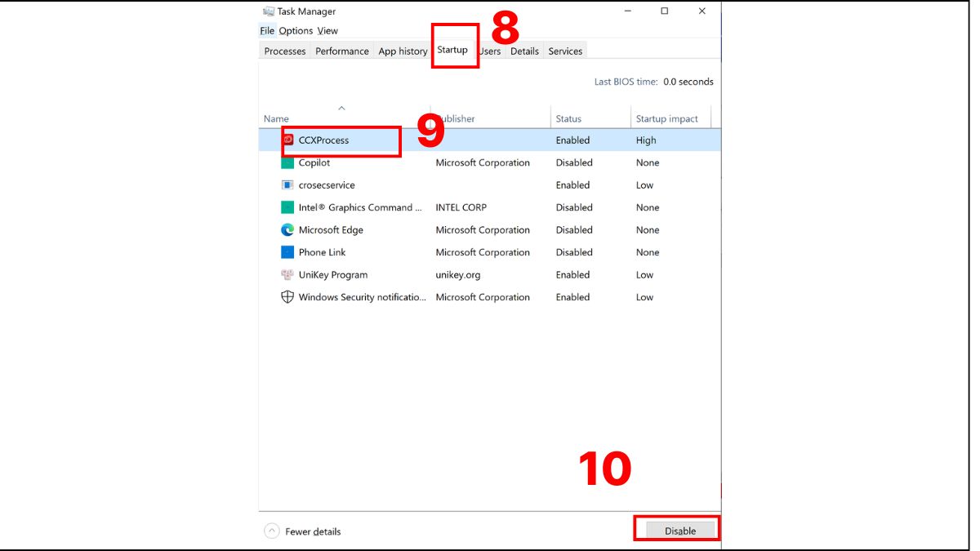Click the crosecservice icon

(x=287, y=185)
